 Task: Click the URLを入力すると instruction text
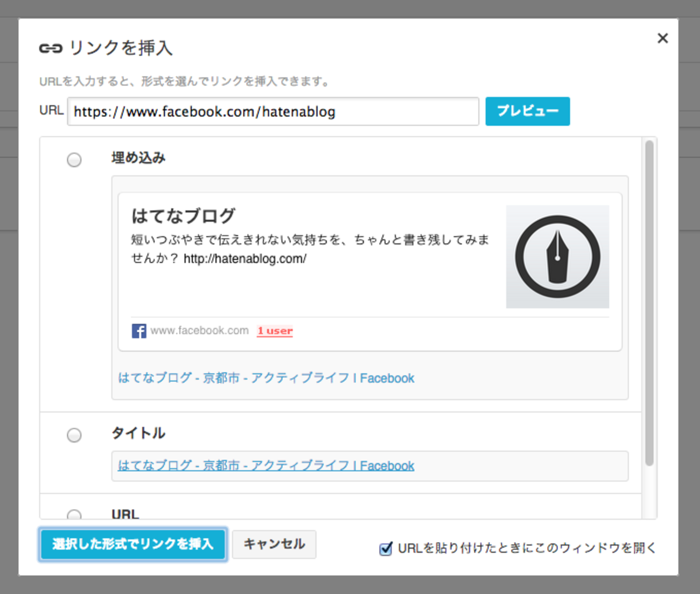pos(184,81)
